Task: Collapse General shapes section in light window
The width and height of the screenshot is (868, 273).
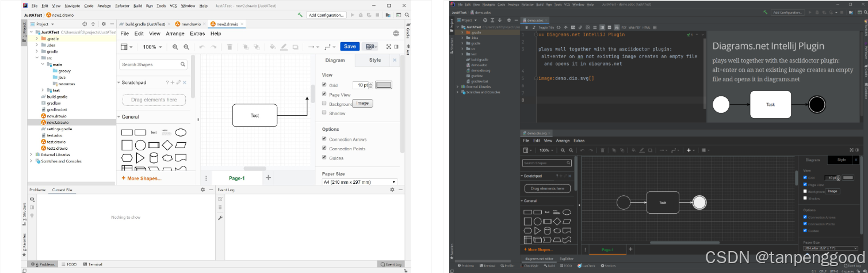Action: (x=118, y=117)
